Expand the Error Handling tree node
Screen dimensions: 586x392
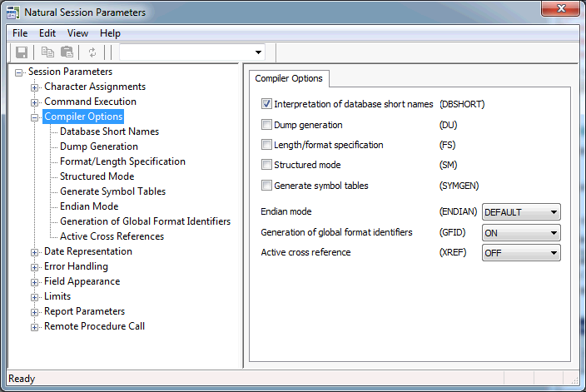pos(35,267)
